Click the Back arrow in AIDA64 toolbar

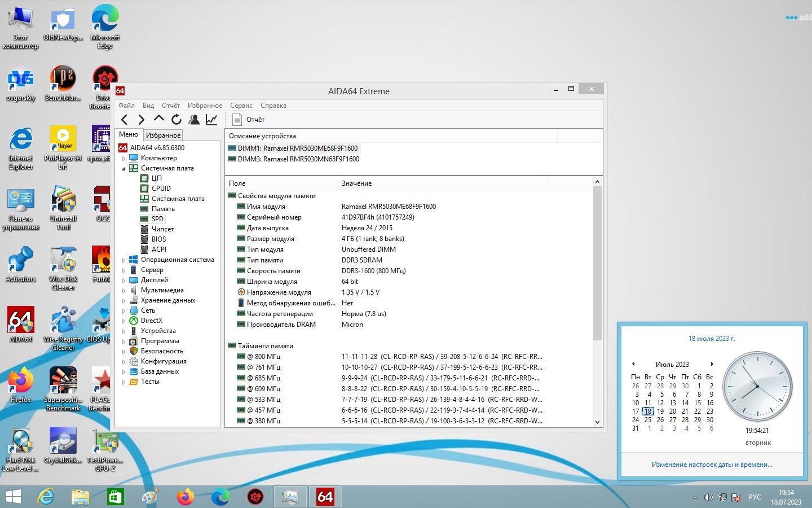(125, 119)
